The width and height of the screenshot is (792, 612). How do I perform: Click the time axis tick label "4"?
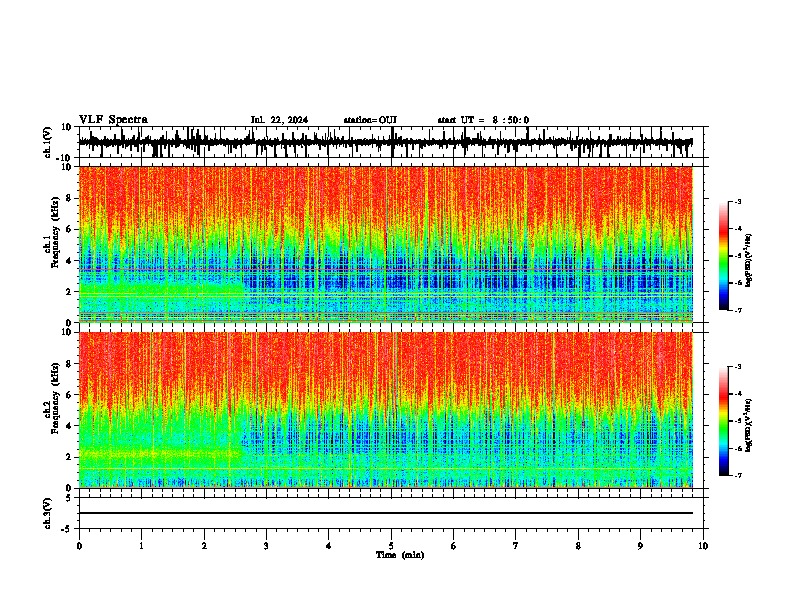tap(329, 546)
